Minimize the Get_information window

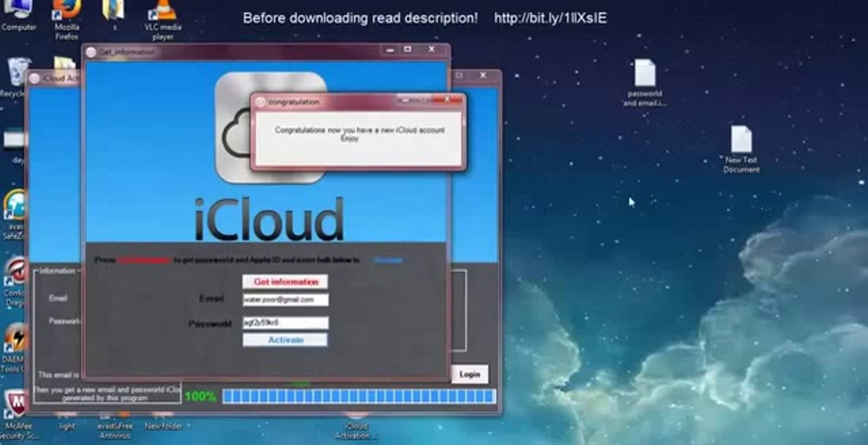click(389, 49)
